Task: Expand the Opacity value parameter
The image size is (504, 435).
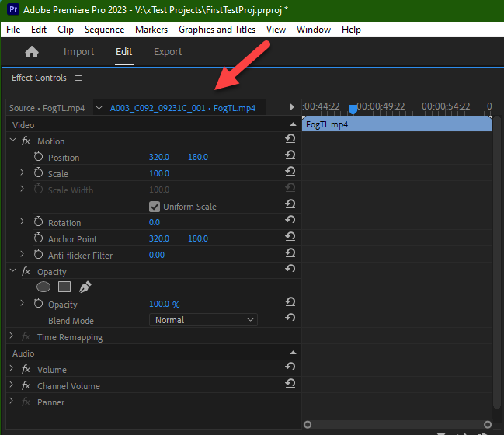Action: [23, 303]
